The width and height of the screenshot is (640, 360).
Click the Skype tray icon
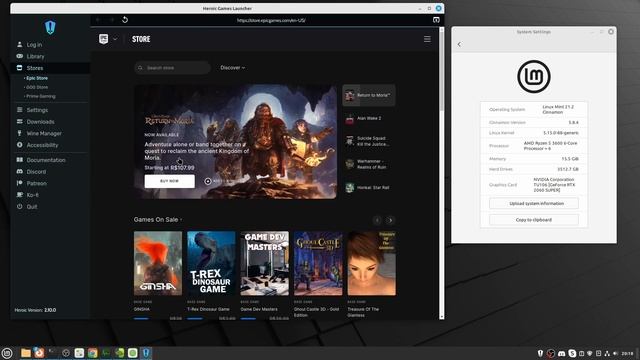[572, 353]
